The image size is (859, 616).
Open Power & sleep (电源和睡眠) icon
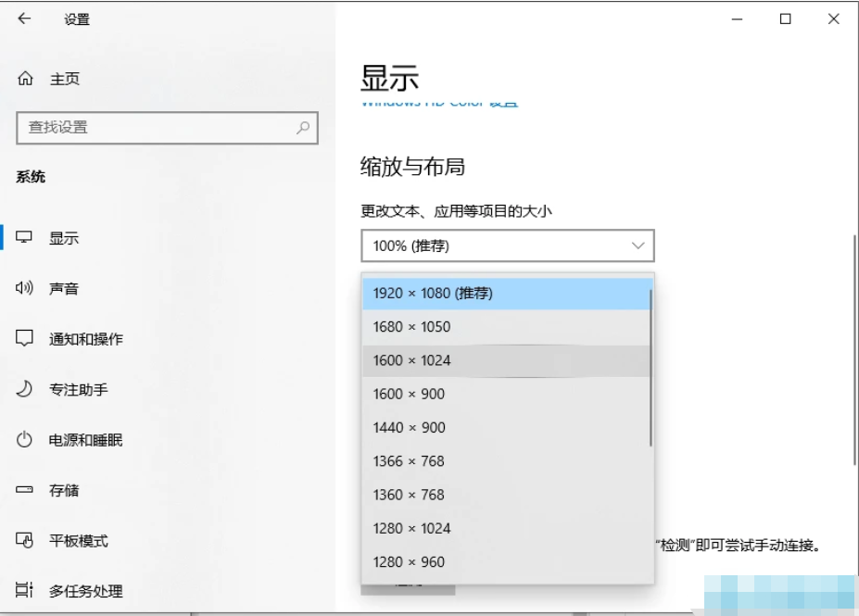tap(25, 440)
